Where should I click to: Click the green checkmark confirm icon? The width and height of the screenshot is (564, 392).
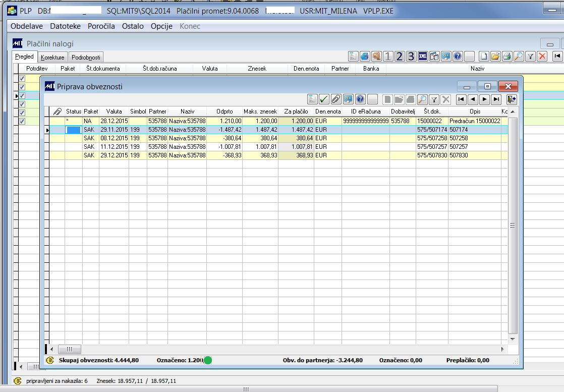tap(324, 99)
